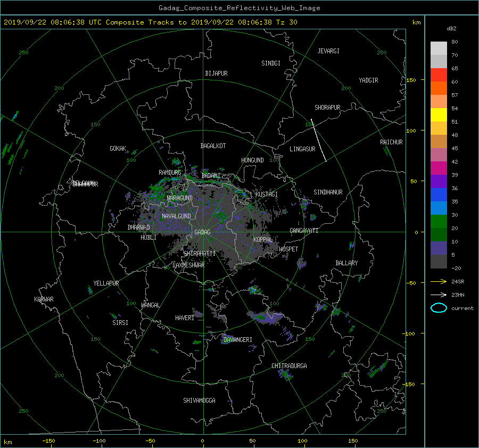
Task: Click the white 23MN arrow legend icon
Action: tap(439, 295)
